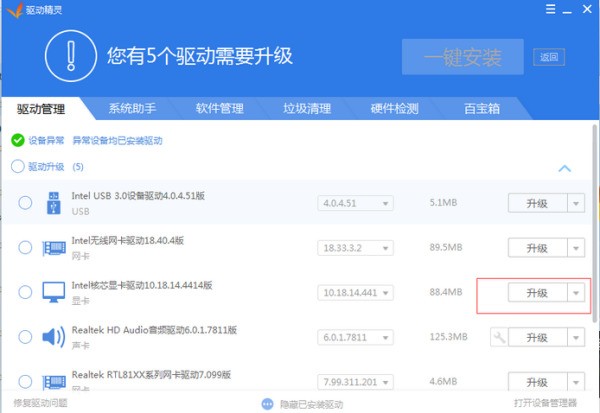The image size is (600, 413).
Task: Click the text Realtek HD Audio音频驱动6.0.1.7811版
Action: (x=154, y=330)
